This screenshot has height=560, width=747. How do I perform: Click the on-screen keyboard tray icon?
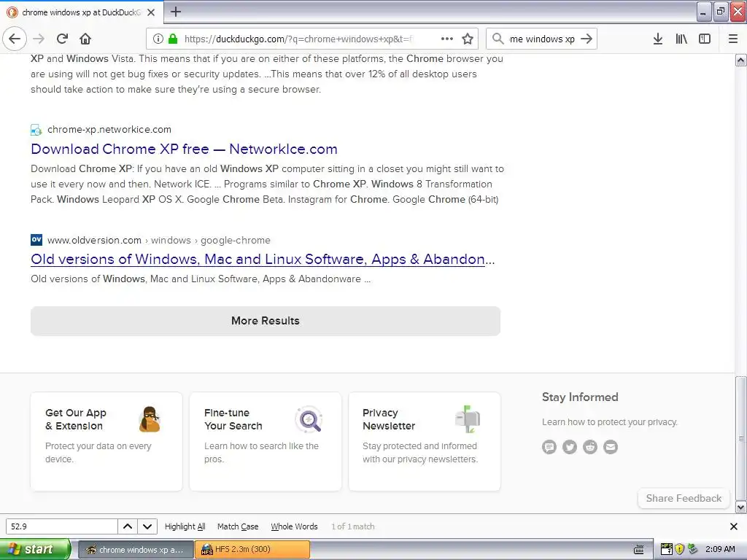pyautogui.click(x=639, y=550)
